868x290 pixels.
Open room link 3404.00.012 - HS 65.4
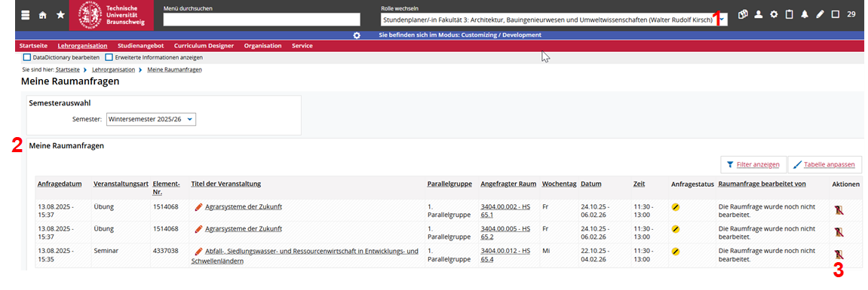505,255
